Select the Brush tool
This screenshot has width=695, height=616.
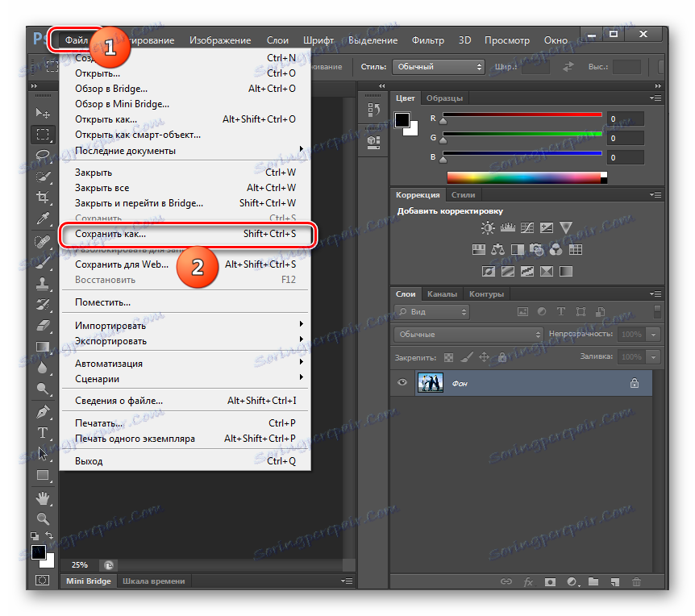pos(43,262)
